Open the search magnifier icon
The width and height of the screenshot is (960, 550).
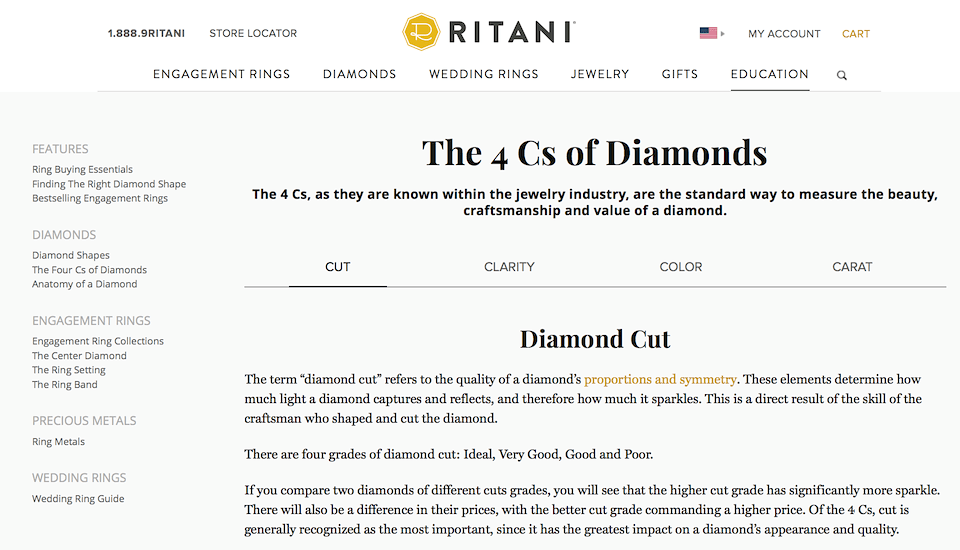pyautogui.click(x=842, y=75)
